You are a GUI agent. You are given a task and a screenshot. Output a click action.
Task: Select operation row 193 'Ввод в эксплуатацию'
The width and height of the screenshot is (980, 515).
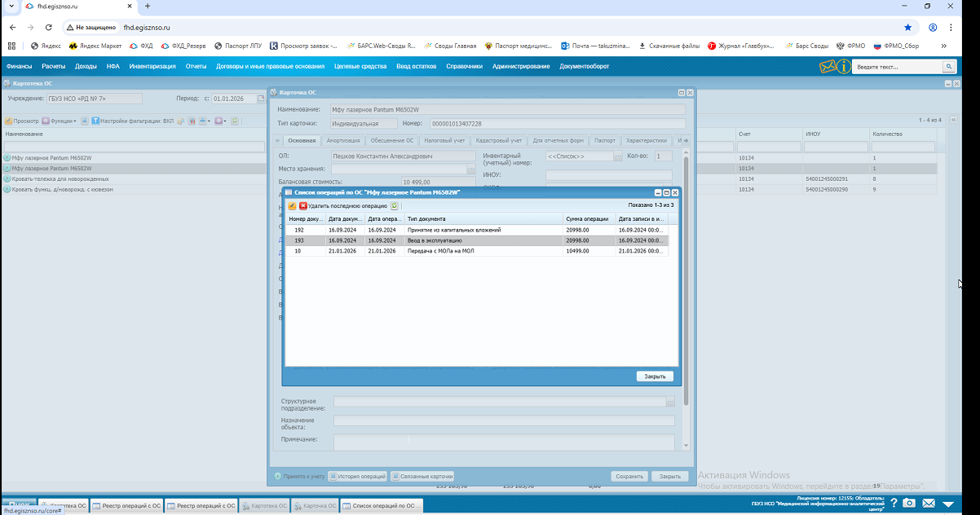(476, 240)
